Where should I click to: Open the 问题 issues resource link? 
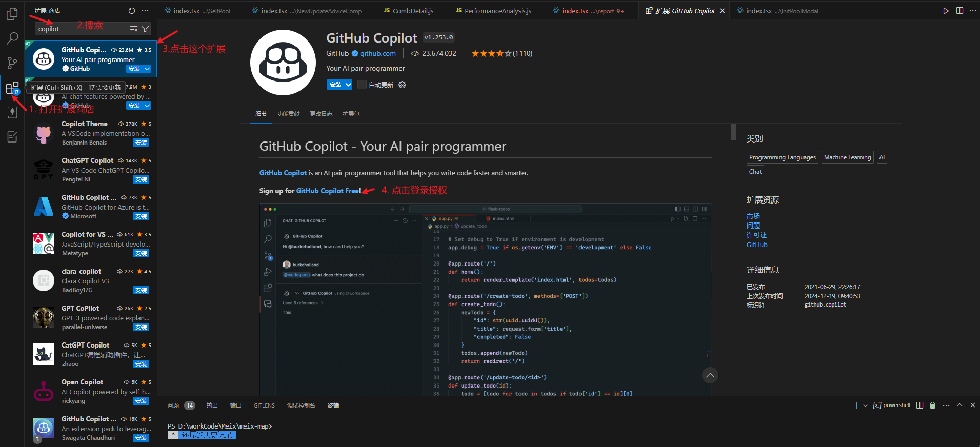[x=753, y=226]
